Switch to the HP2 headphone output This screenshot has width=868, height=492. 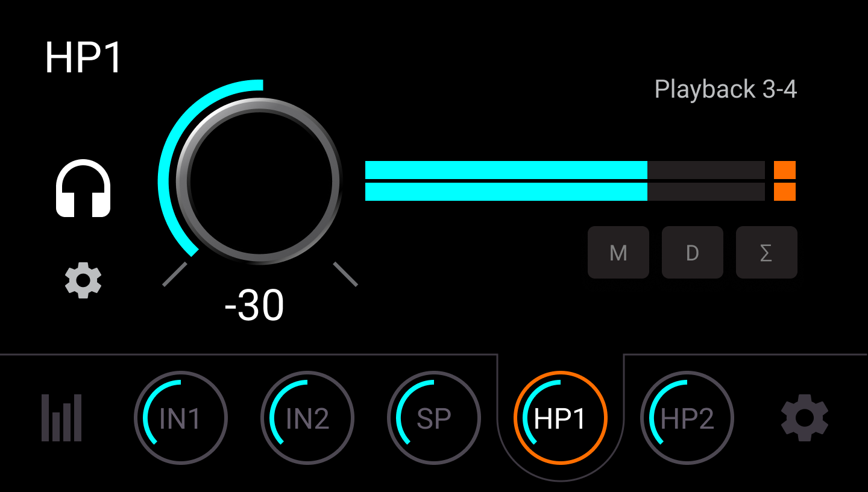pos(687,418)
